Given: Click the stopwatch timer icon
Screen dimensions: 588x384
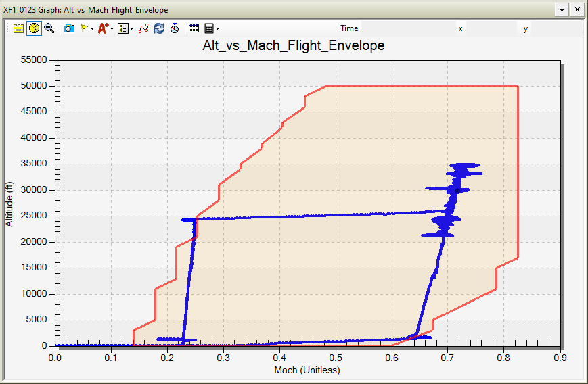Looking at the screenshot, I should tap(175, 28).
